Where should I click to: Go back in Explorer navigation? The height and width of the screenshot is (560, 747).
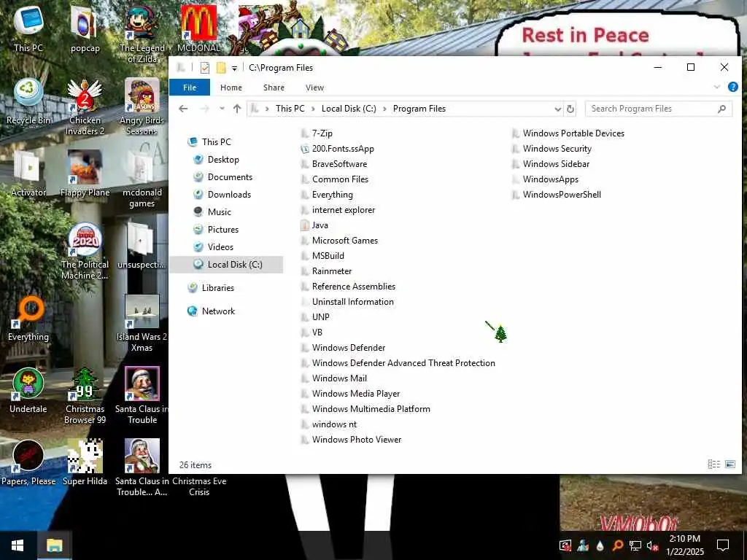point(183,109)
